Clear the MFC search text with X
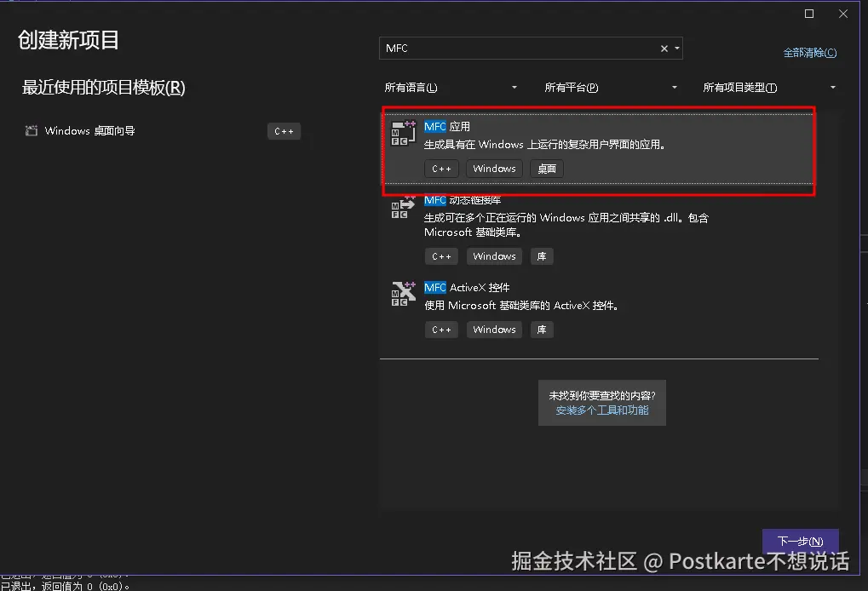This screenshot has width=868, height=591. [664, 49]
